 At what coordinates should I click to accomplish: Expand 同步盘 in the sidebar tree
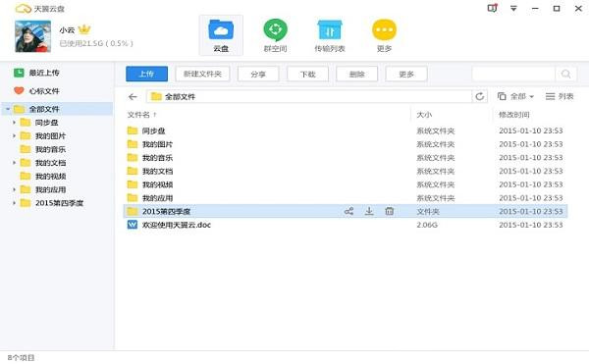pyautogui.click(x=15, y=123)
